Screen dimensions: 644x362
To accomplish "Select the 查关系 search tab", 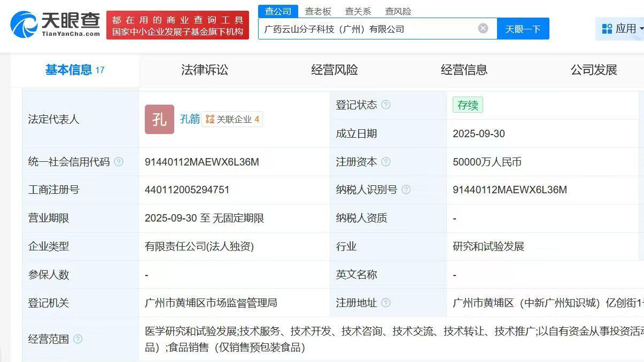I will [358, 11].
